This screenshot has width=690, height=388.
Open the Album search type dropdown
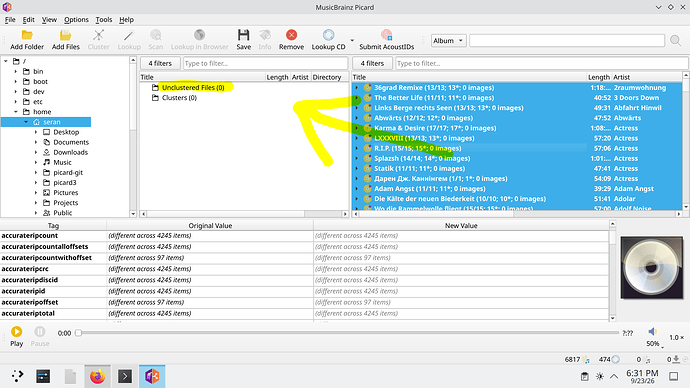click(448, 41)
